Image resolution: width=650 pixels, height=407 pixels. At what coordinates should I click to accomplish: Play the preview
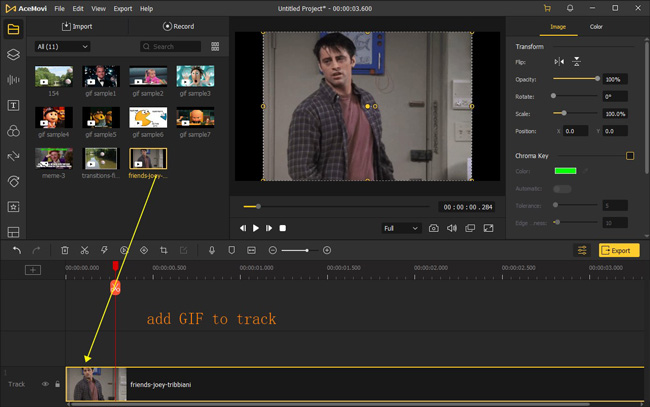click(x=256, y=228)
